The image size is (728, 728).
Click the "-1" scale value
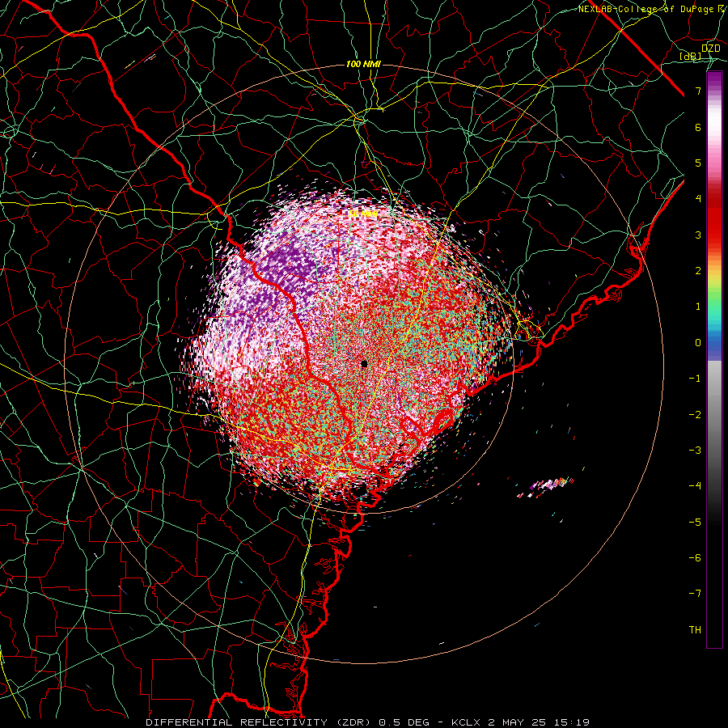(695, 379)
